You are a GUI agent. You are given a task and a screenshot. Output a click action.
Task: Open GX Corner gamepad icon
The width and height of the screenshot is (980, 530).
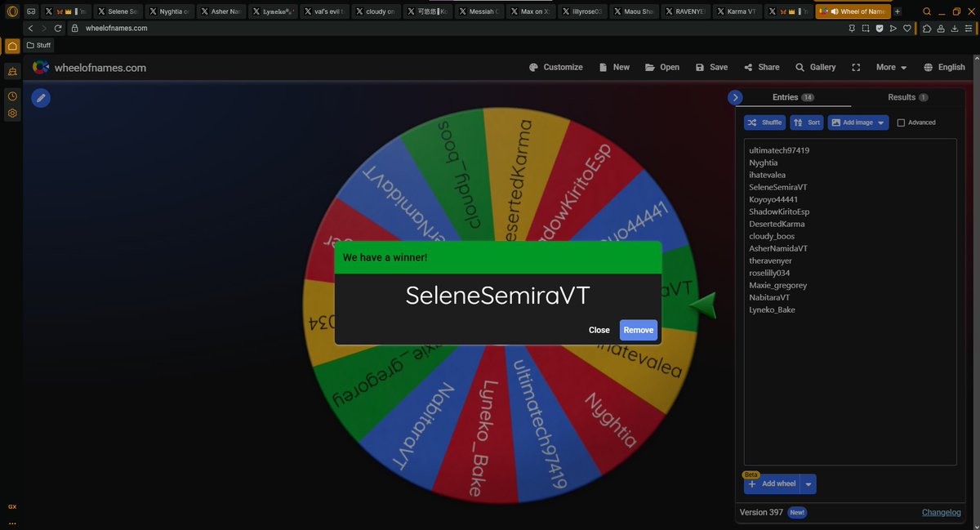(x=31, y=11)
